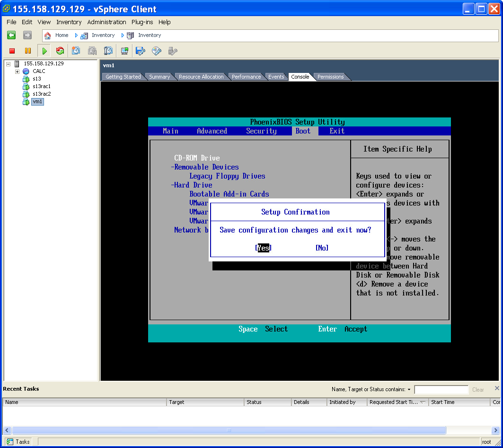Launch the virtual machine console icon
This screenshot has height=448, width=503.
coord(124,51)
